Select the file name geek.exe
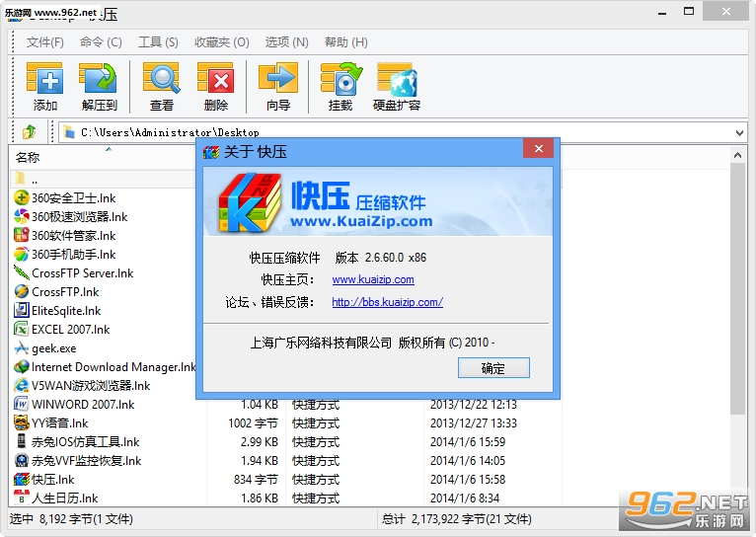 pos(54,348)
